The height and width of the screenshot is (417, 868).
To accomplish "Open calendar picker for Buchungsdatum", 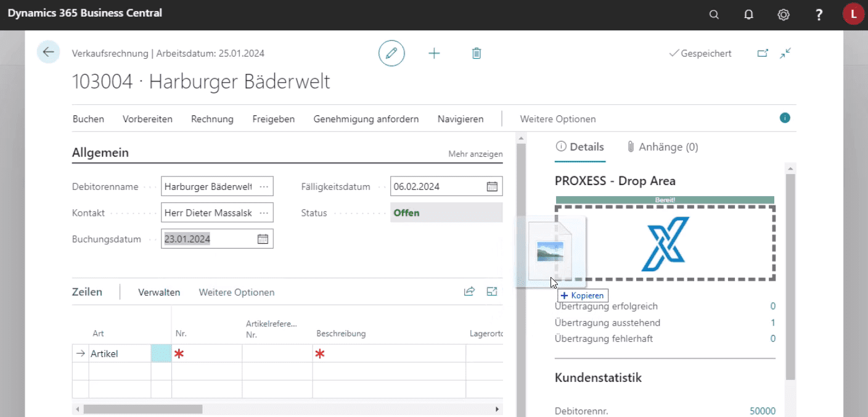I will tap(263, 239).
